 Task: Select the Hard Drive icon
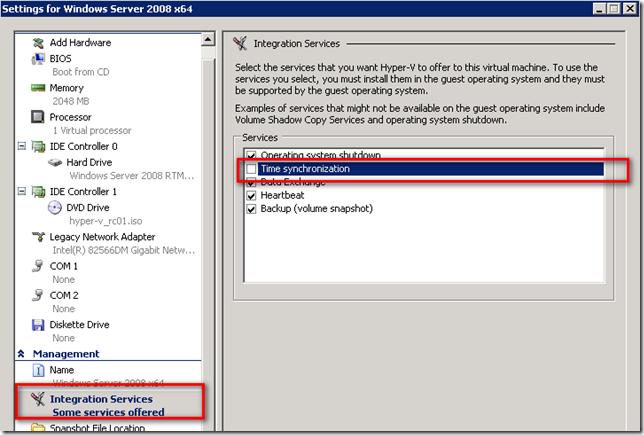(x=55, y=163)
